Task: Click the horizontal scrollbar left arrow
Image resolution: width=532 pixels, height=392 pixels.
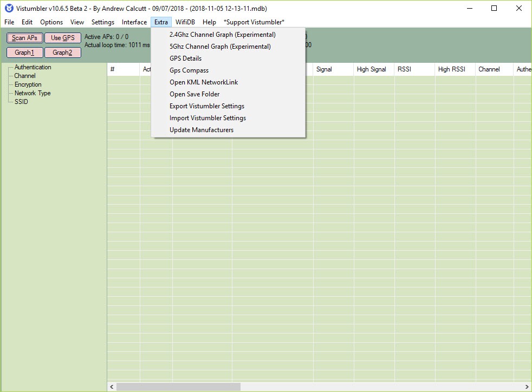Action: click(x=112, y=387)
